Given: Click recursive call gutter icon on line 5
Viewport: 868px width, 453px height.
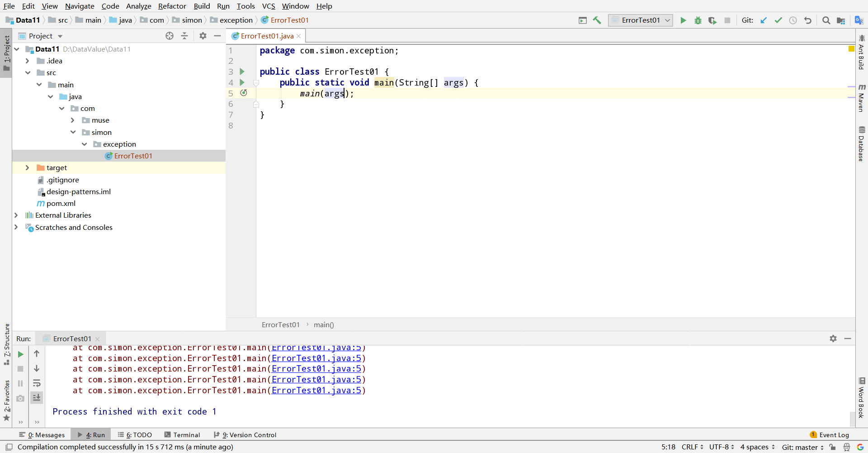Looking at the screenshot, I should [x=244, y=93].
